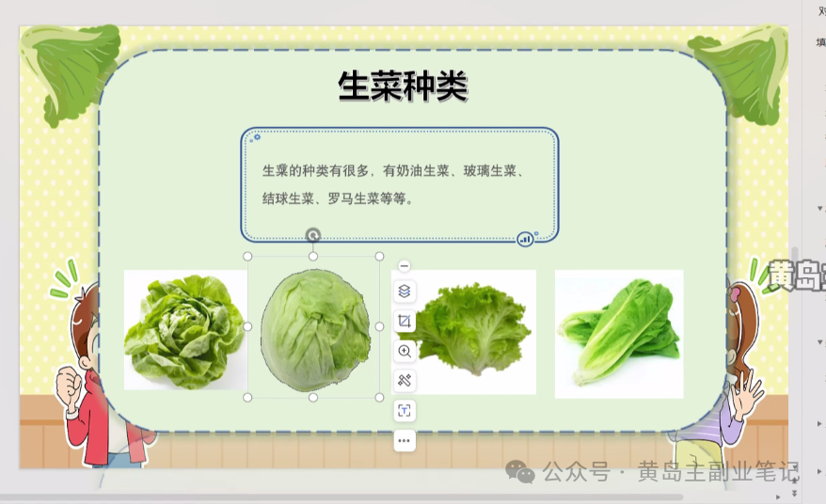This screenshot has width=826, height=504.
Task: Open the layer order icon in floating toolbar
Action: point(405,291)
